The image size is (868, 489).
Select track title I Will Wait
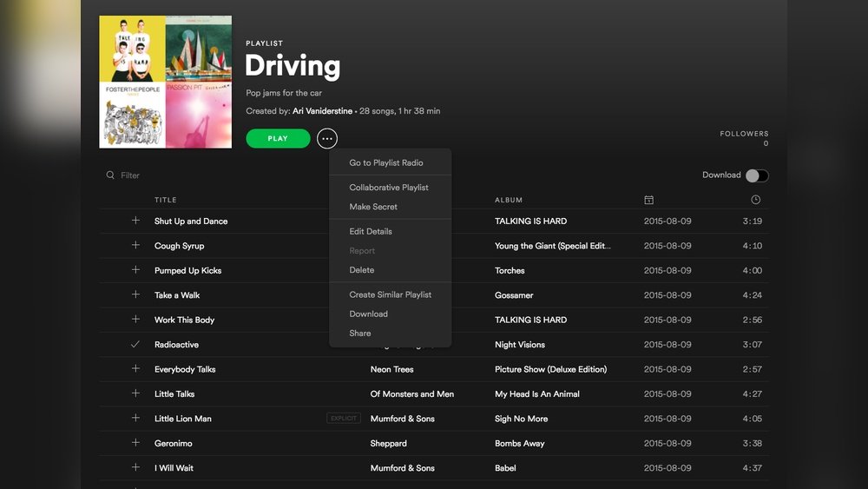174,468
